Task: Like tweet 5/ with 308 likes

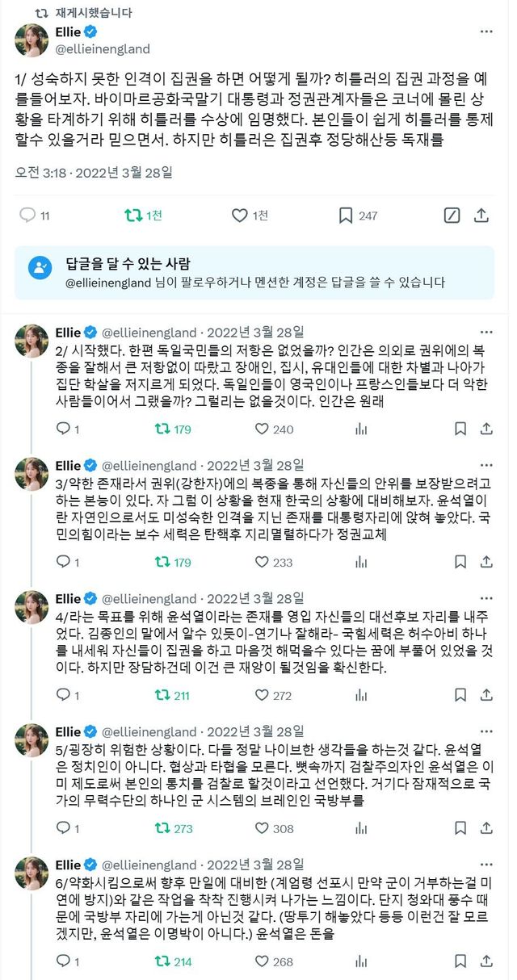Action: coord(262,828)
